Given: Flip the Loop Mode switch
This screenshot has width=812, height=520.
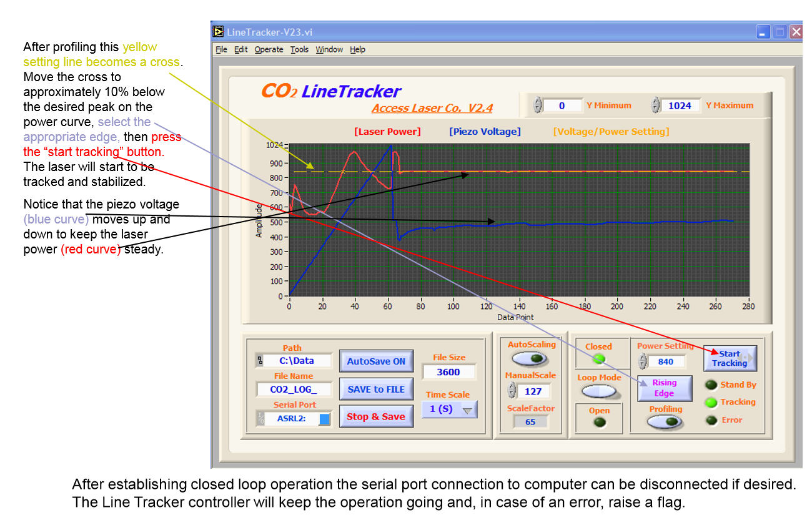Looking at the screenshot, I should coord(598,390).
